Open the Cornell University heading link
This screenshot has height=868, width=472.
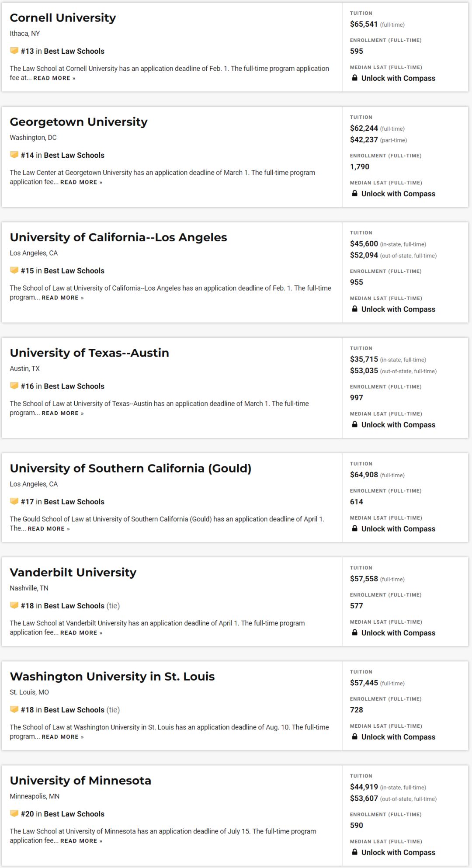[x=63, y=18]
